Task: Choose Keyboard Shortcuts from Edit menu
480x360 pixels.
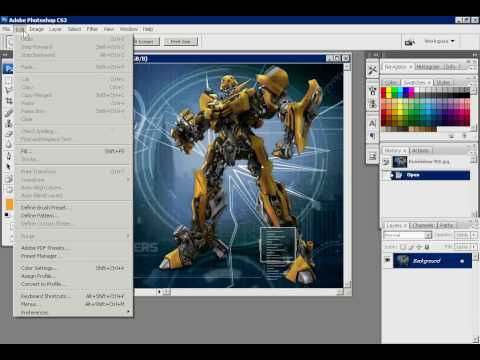Action: [x=73, y=296]
